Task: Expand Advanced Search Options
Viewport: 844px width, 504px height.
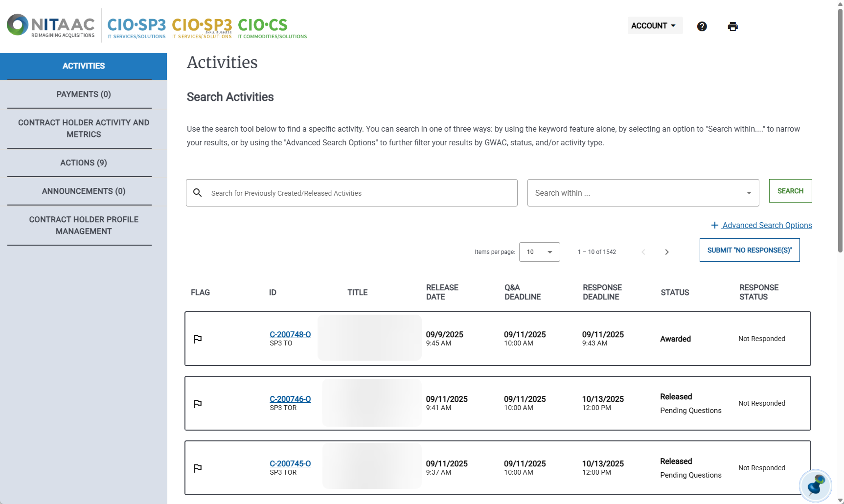Action: point(761,225)
